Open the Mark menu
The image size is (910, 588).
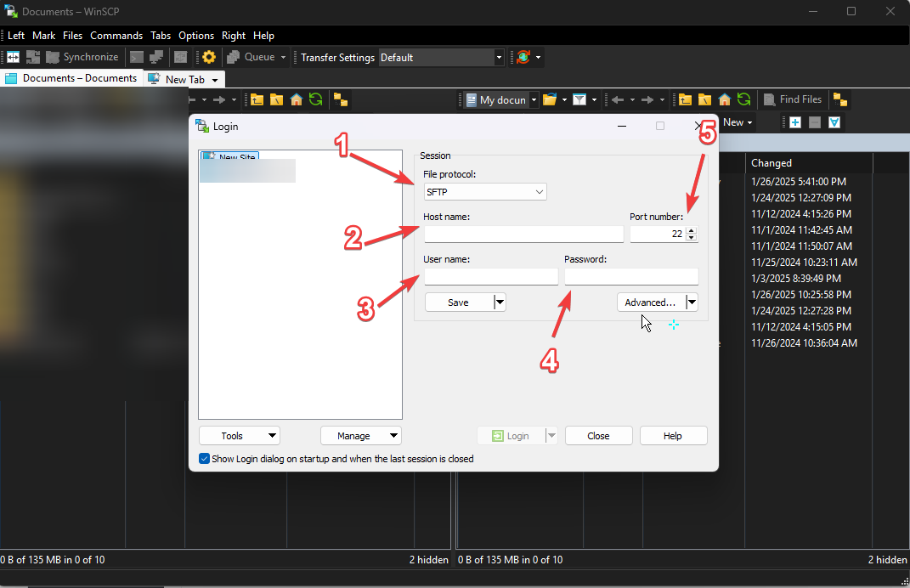tap(43, 36)
